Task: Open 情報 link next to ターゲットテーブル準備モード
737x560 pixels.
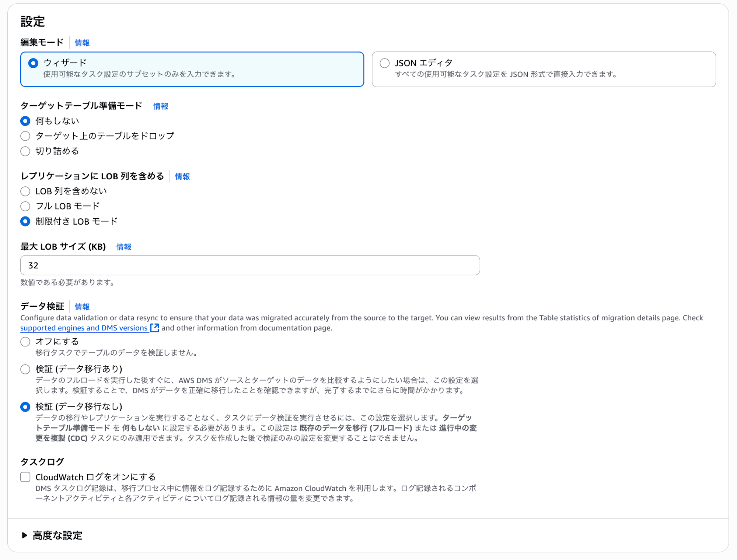Action: [161, 106]
